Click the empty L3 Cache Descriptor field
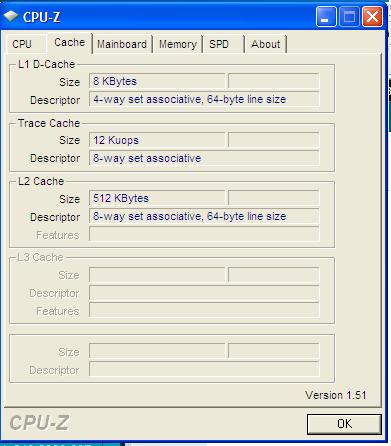This screenshot has height=446, width=391. click(x=204, y=293)
